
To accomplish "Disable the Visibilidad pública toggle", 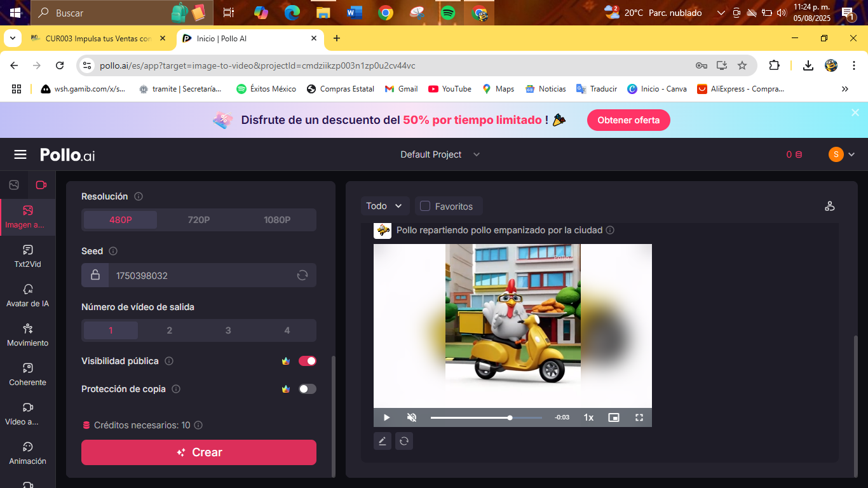I will 307,361.
